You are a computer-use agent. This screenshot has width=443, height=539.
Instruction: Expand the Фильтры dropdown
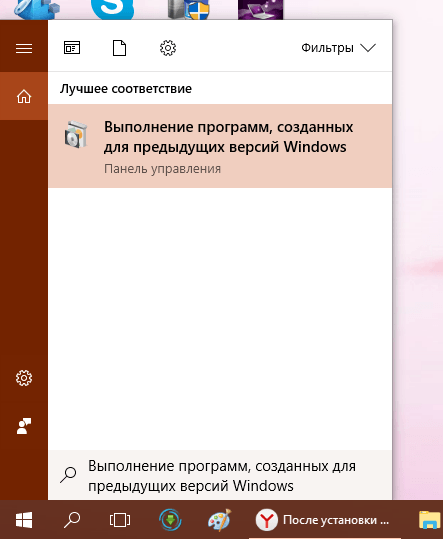click(x=339, y=48)
